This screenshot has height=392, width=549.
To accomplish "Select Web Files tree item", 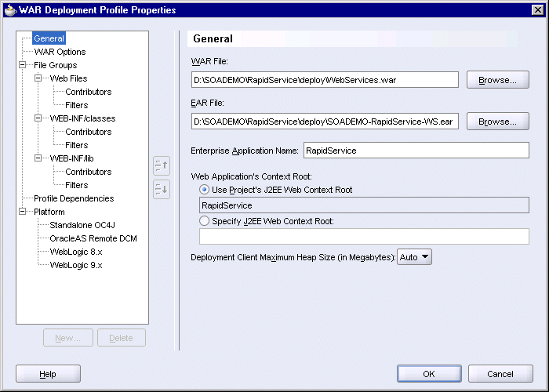I will pyautogui.click(x=69, y=78).
